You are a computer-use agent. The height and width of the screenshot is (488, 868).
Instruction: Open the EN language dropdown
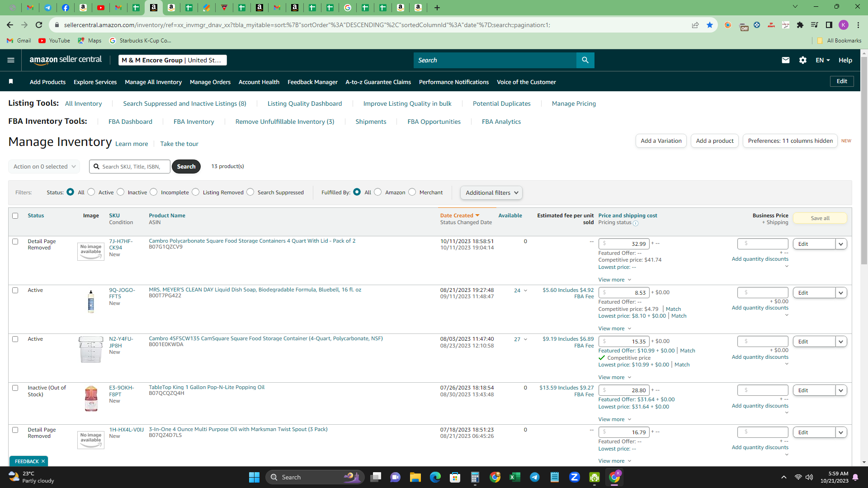823,60
